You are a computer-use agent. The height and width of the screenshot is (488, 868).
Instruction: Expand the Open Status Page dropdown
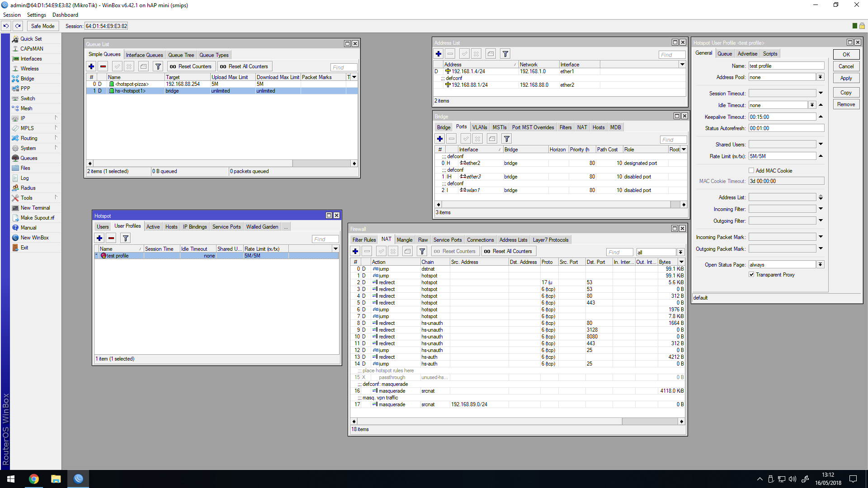point(820,264)
